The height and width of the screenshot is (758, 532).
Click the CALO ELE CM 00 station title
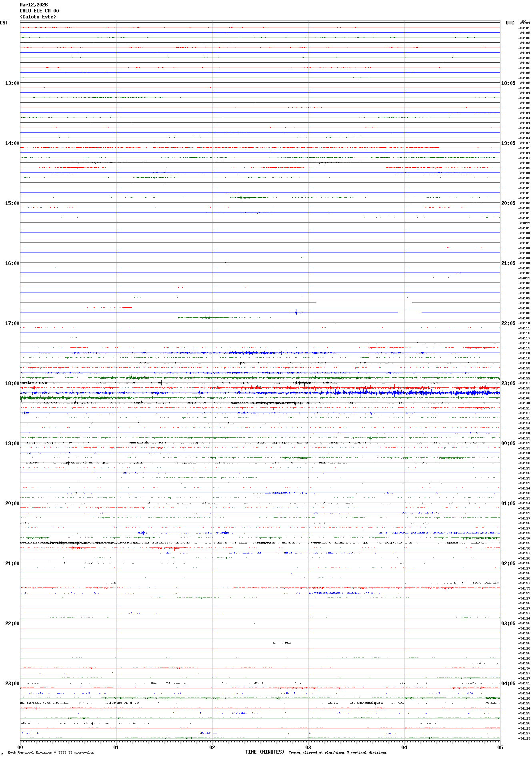click(39, 11)
